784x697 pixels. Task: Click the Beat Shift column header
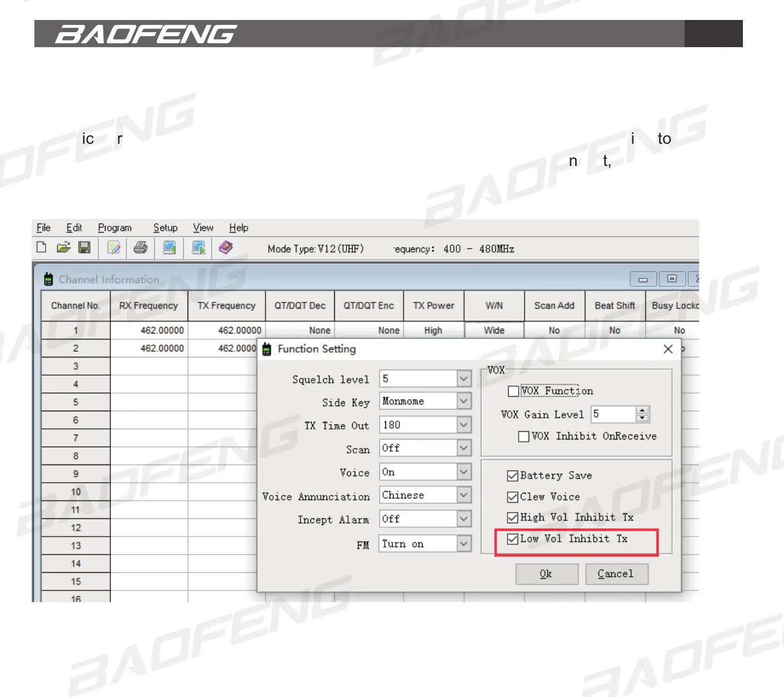(615, 306)
